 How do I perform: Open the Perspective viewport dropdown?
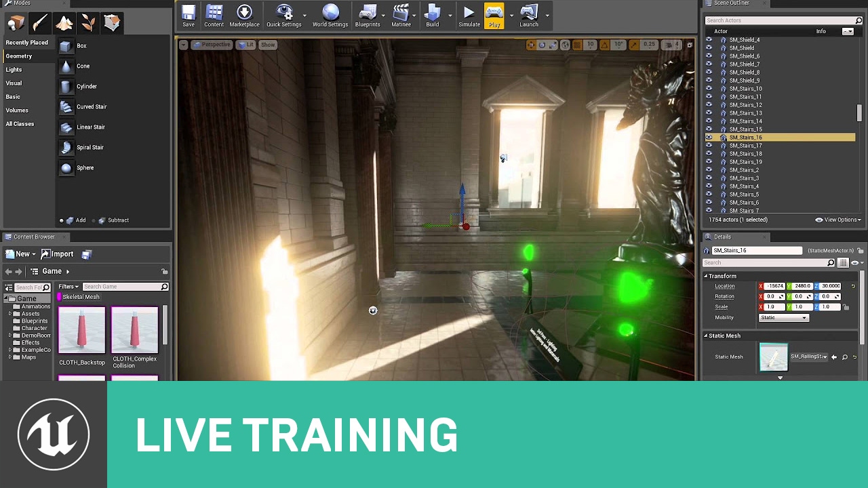(212, 45)
